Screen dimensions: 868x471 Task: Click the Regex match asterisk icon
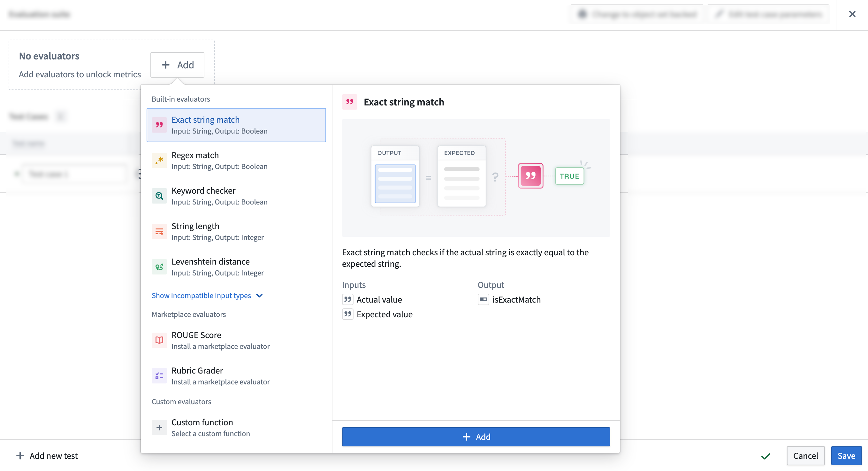(159, 160)
